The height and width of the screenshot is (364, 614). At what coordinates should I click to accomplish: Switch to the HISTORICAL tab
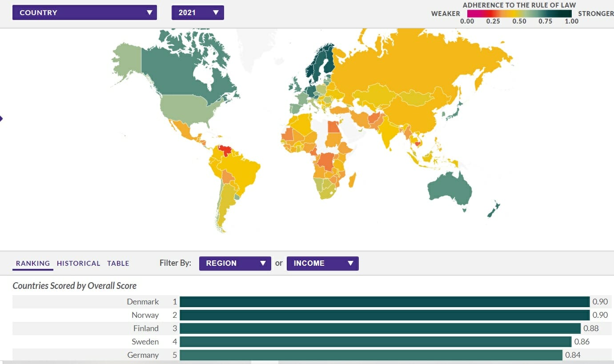tap(78, 263)
